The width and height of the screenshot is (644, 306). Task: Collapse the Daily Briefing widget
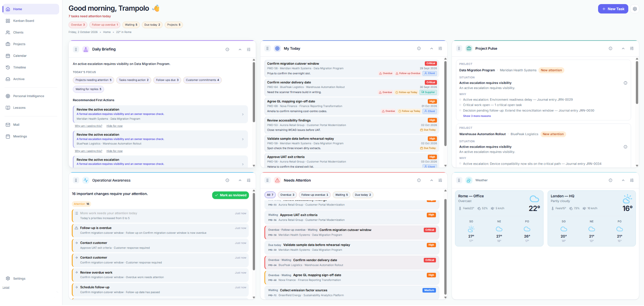click(x=240, y=50)
